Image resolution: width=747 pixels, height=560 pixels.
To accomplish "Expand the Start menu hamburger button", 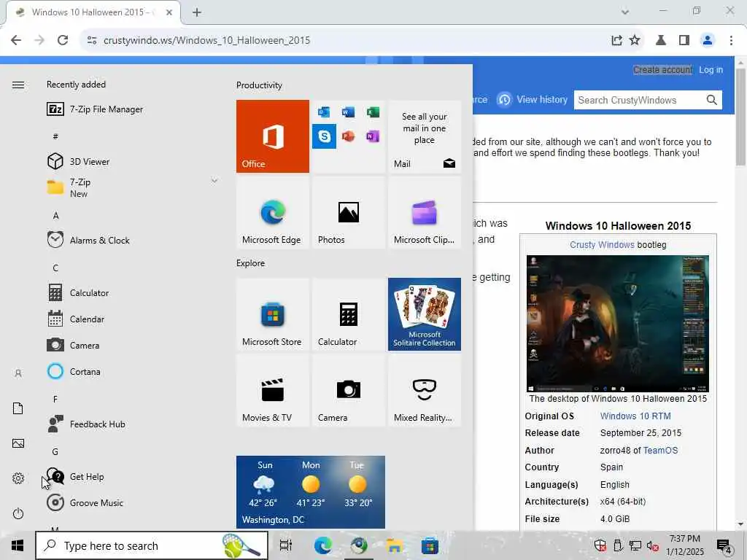I will coord(18,85).
